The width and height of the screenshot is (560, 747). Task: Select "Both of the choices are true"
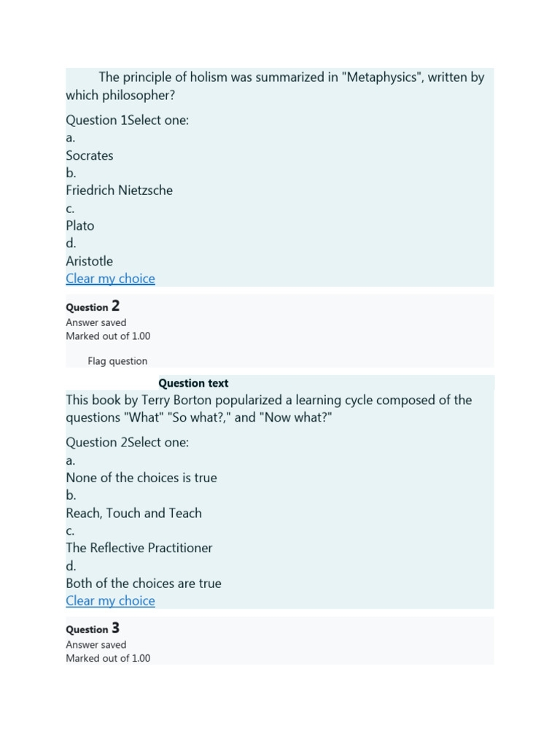(x=144, y=583)
